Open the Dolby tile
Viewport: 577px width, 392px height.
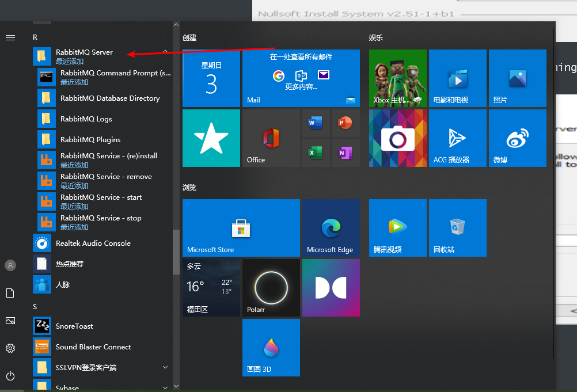coord(331,288)
